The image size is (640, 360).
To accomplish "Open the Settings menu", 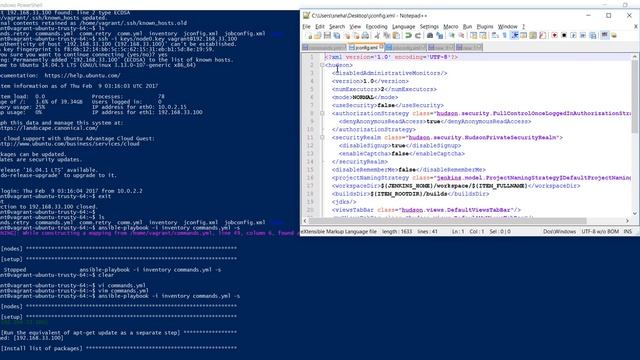I will (429, 27).
